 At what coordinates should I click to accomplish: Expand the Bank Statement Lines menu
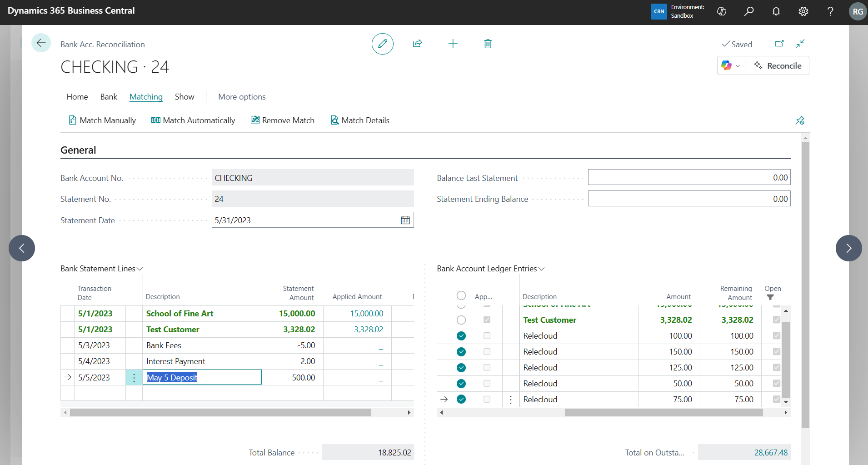point(102,269)
